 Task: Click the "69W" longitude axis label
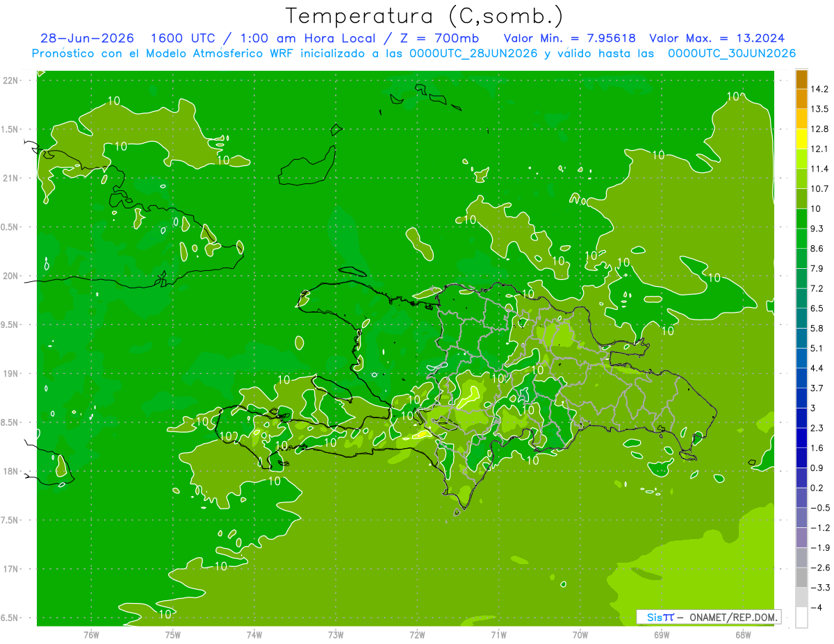662,634
